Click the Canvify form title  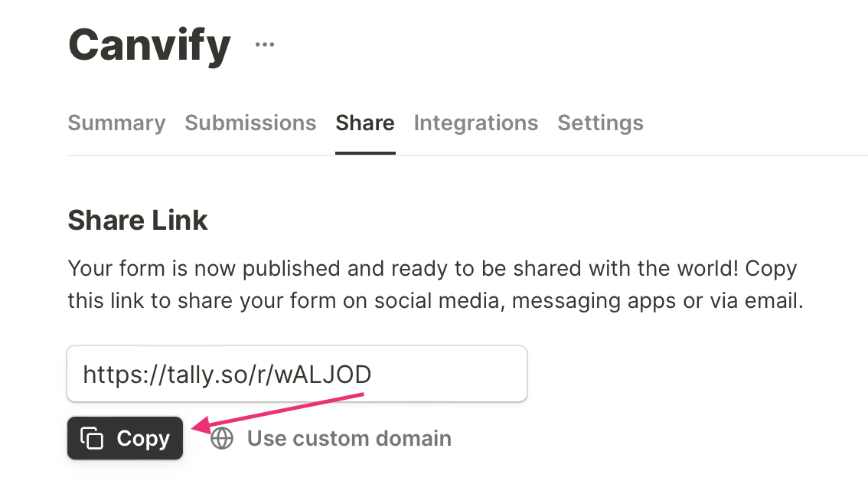(149, 44)
